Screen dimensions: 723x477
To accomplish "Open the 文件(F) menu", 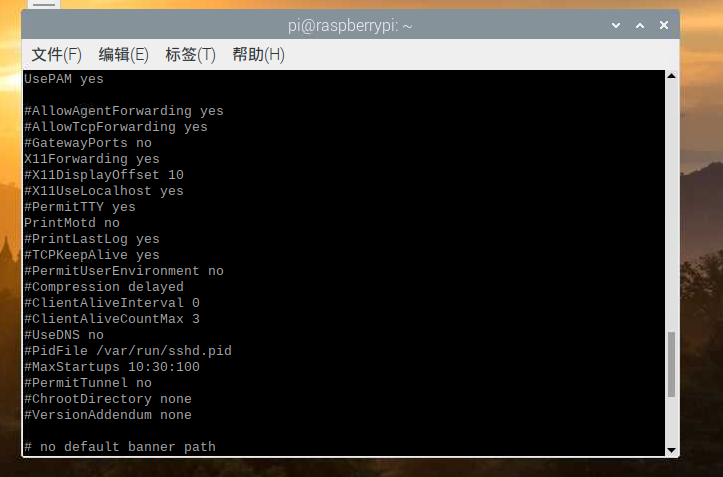I will 56,54.
